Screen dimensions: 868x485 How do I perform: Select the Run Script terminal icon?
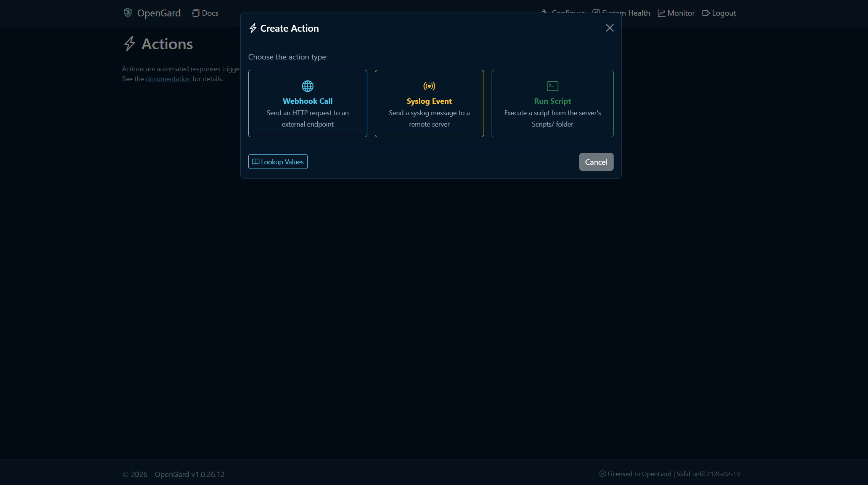552,86
